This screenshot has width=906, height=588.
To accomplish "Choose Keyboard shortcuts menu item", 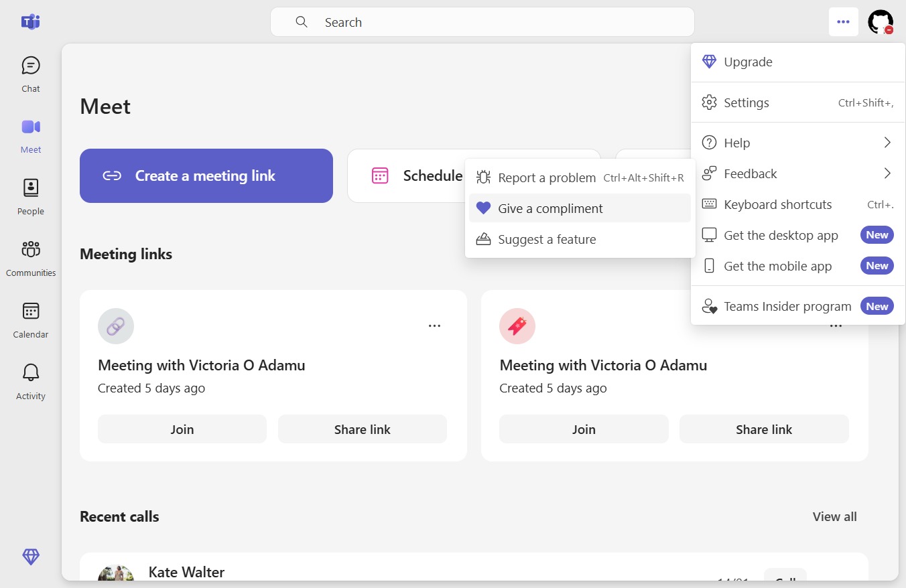I will point(797,204).
